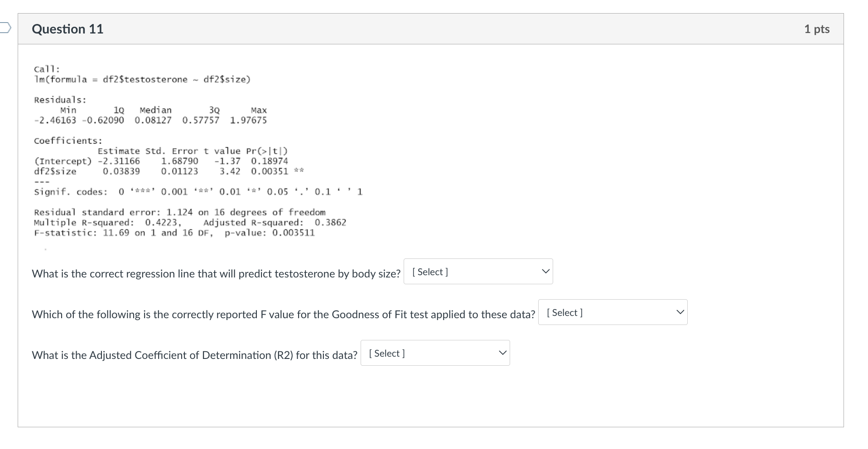The width and height of the screenshot is (868, 449).
Task: Click the Goodness of Fit question text
Action: click(283, 315)
